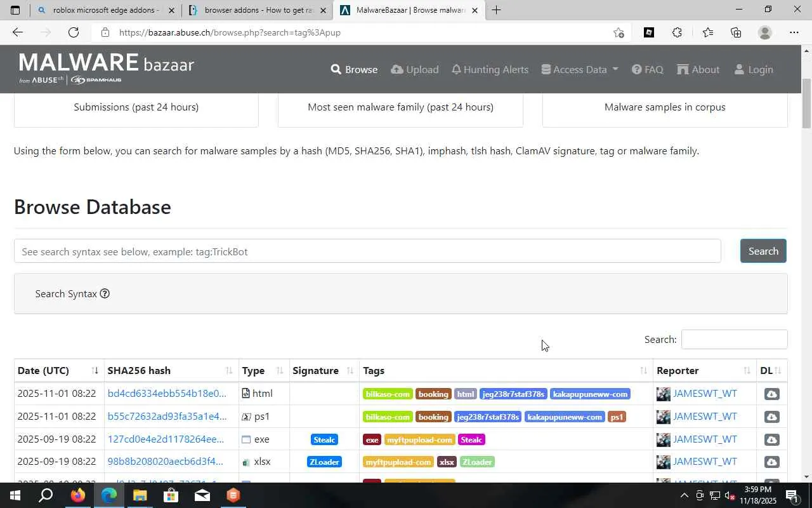Download the 98b8b208020aecb6d3f4 xlsx sample

tap(771, 462)
